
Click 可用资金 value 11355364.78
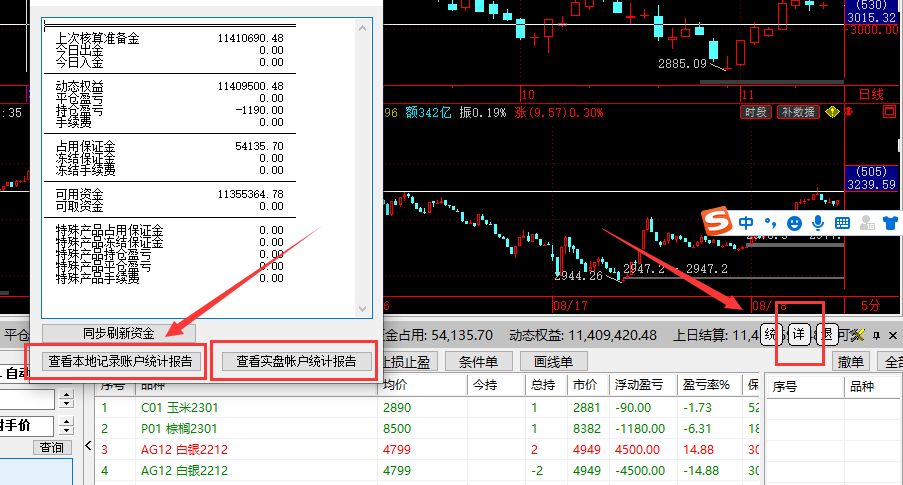coord(251,194)
